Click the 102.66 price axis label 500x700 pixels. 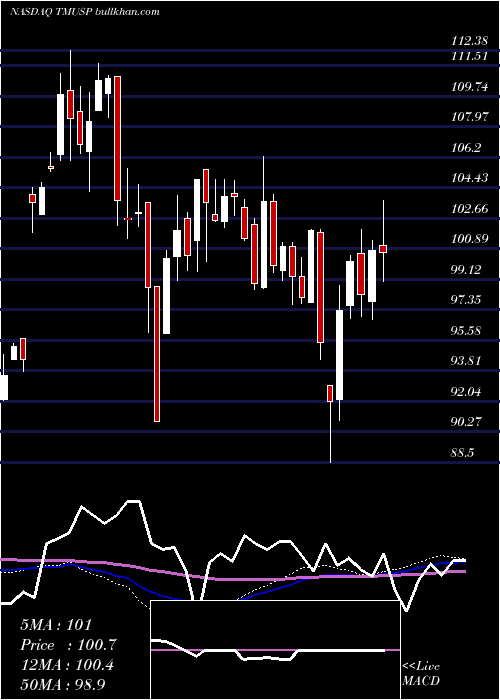470,208
